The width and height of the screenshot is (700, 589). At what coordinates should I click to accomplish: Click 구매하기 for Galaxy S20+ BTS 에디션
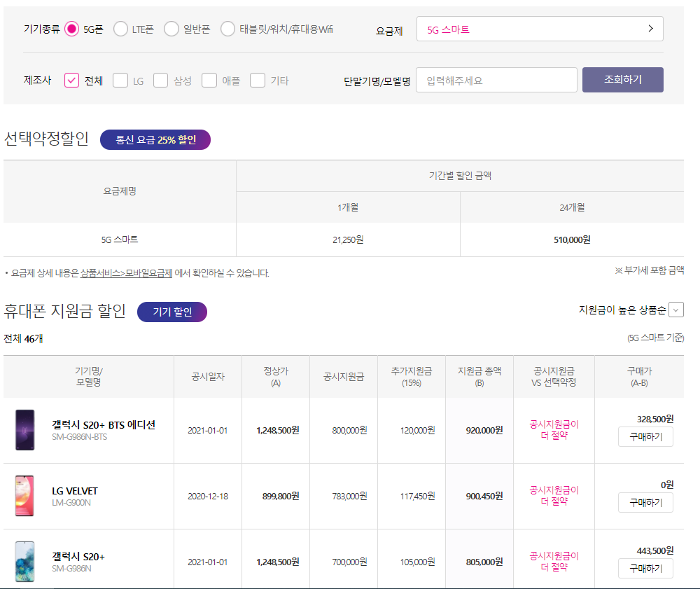click(x=645, y=437)
